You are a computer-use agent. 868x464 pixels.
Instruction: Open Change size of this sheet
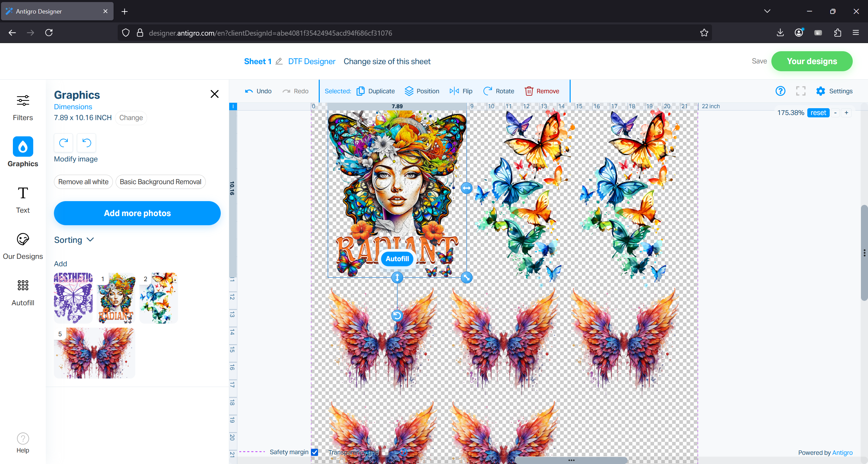tap(387, 61)
